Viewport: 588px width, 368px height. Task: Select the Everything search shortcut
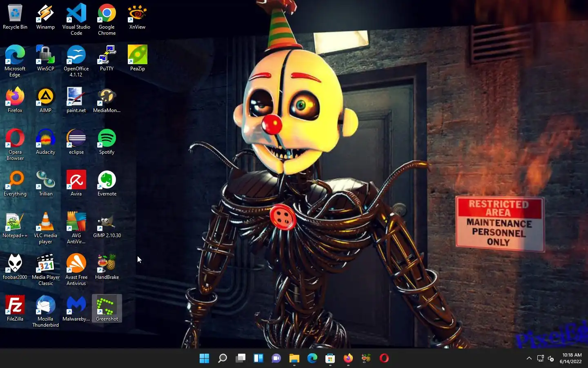tap(15, 184)
